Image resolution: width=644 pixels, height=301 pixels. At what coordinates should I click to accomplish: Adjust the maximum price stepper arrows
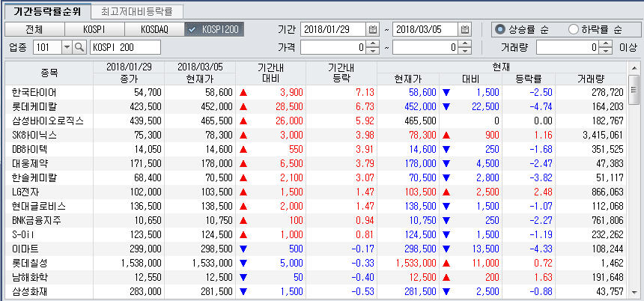coord(464,48)
